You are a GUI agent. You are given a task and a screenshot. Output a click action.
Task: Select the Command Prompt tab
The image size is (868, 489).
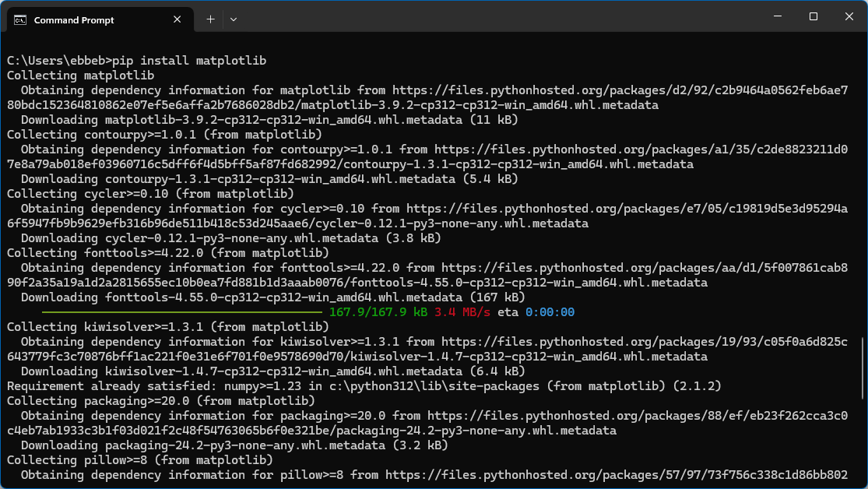click(x=74, y=20)
